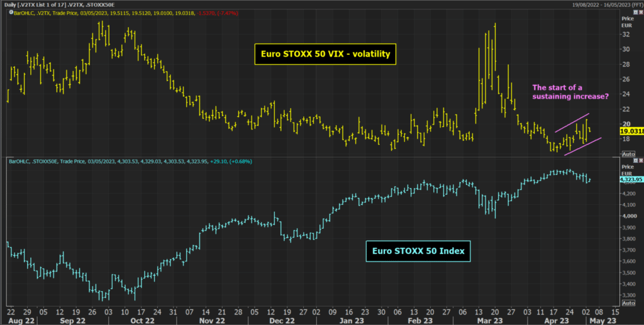
Task: Click the Feb 23 month label on time axis
Action: point(421,321)
